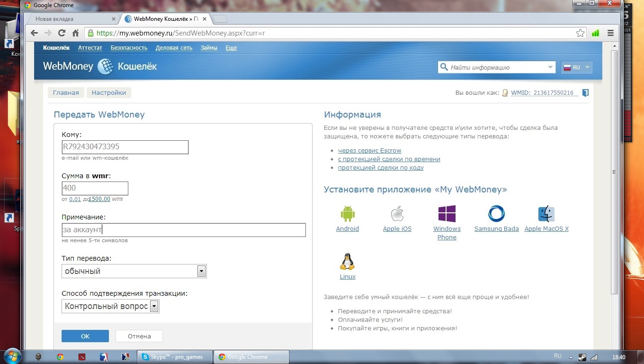Switch to Skype pro_games taskbar window
Image resolution: width=644 pixels, height=364 pixels.
pyautogui.click(x=174, y=357)
